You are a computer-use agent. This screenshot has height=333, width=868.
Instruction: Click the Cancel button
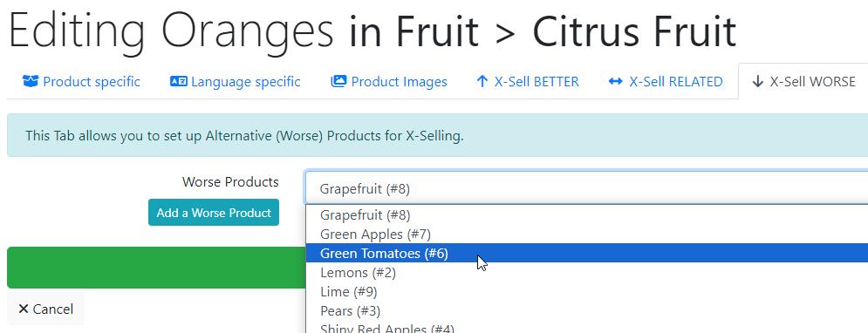[46, 309]
